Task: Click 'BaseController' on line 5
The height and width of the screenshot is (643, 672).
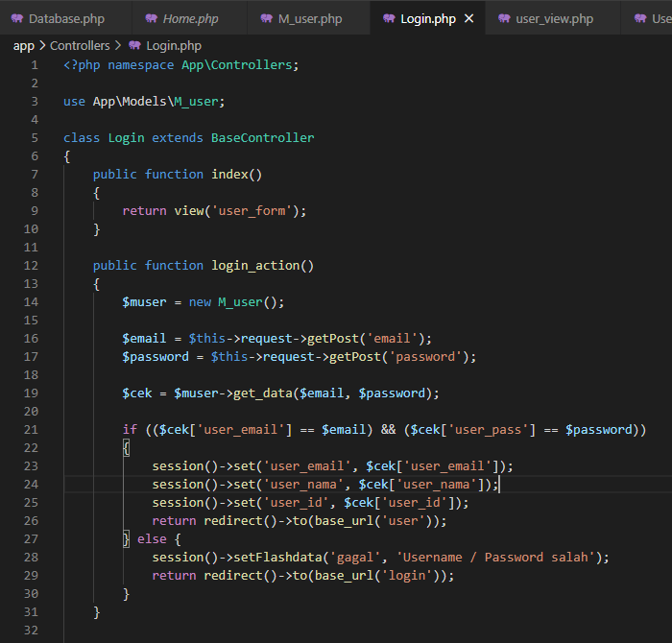Action: (x=262, y=138)
